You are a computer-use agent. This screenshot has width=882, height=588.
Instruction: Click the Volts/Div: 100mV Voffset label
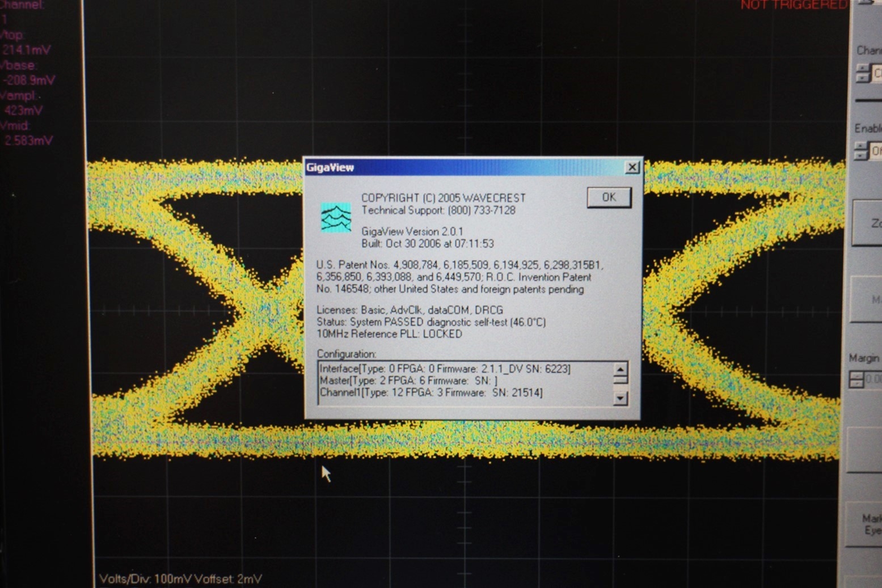(180, 579)
